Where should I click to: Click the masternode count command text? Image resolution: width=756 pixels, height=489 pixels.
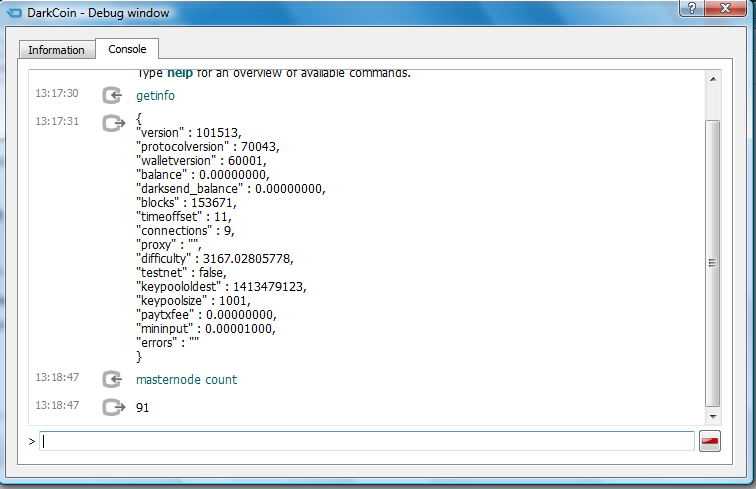(x=187, y=380)
